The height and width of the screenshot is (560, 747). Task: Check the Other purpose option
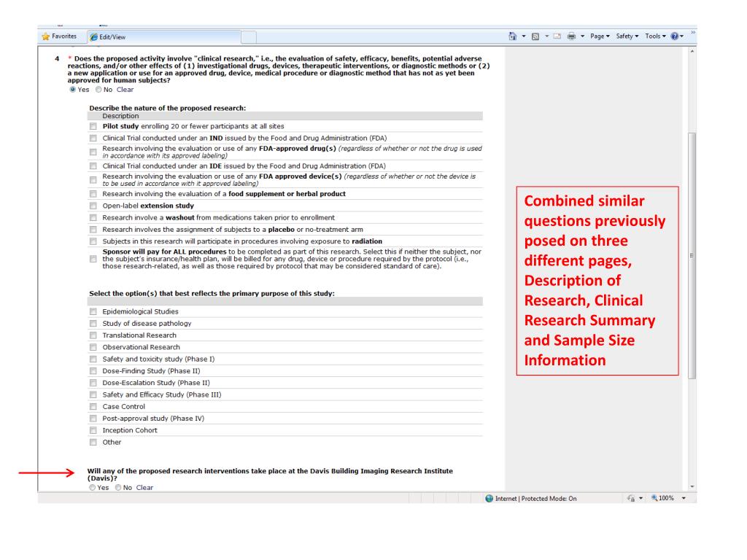(x=93, y=443)
